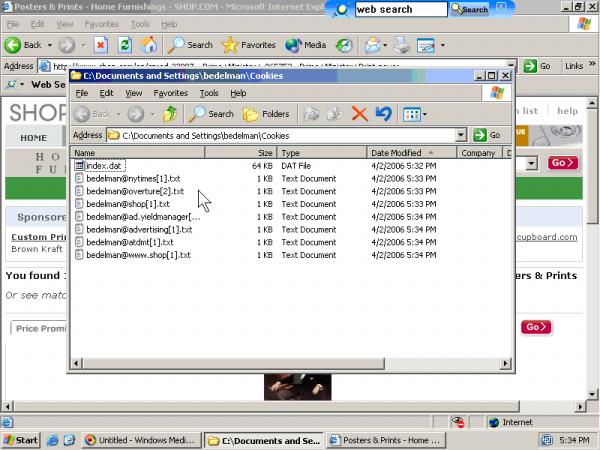Open Edit menu in Cookies window

[106, 93]
